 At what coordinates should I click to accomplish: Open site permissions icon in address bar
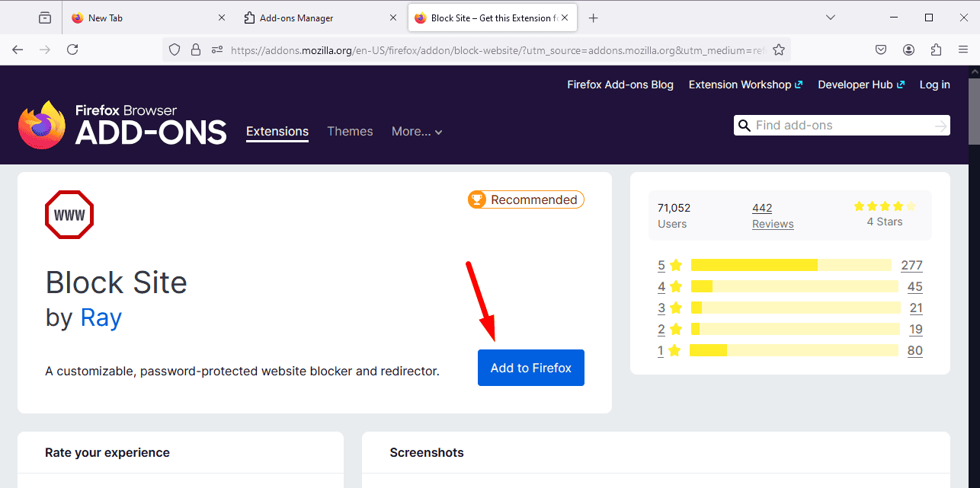click(217, 49)
